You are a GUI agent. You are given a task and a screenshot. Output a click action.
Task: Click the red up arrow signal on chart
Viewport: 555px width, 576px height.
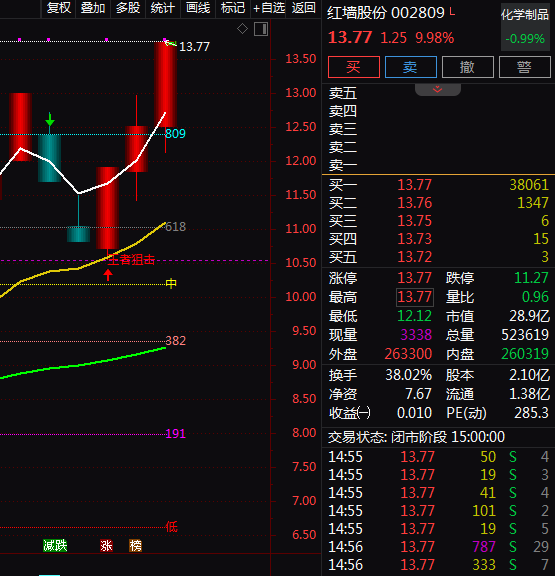(x=108, y=274)
